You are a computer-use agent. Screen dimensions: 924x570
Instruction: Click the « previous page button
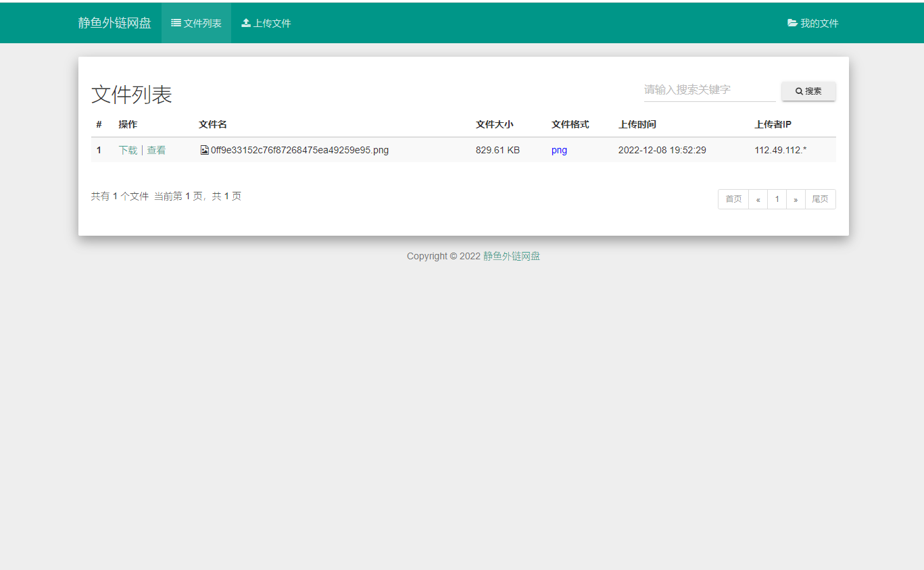758,199
